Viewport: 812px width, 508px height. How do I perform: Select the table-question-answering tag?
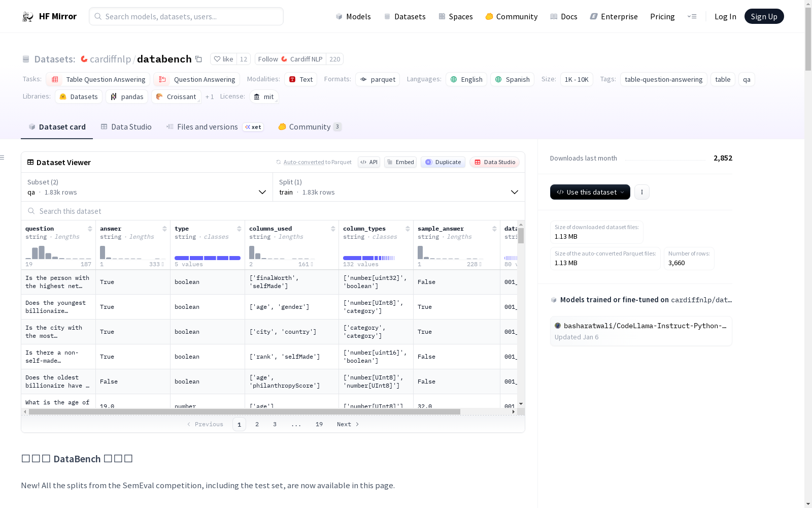[x=664, y=80]
